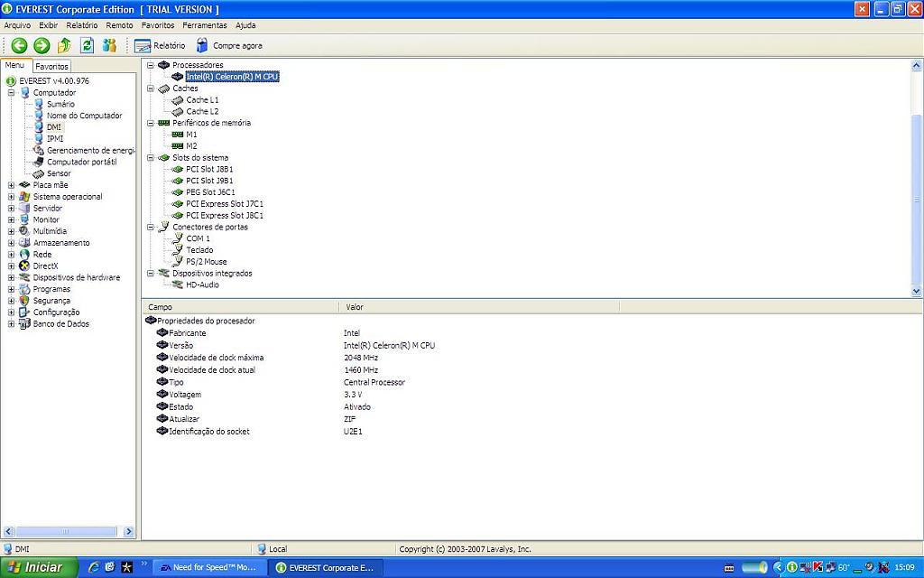Expand the Armazenamento tree node
The height and width of the screenshot is (578, 924).
point(11,243)
